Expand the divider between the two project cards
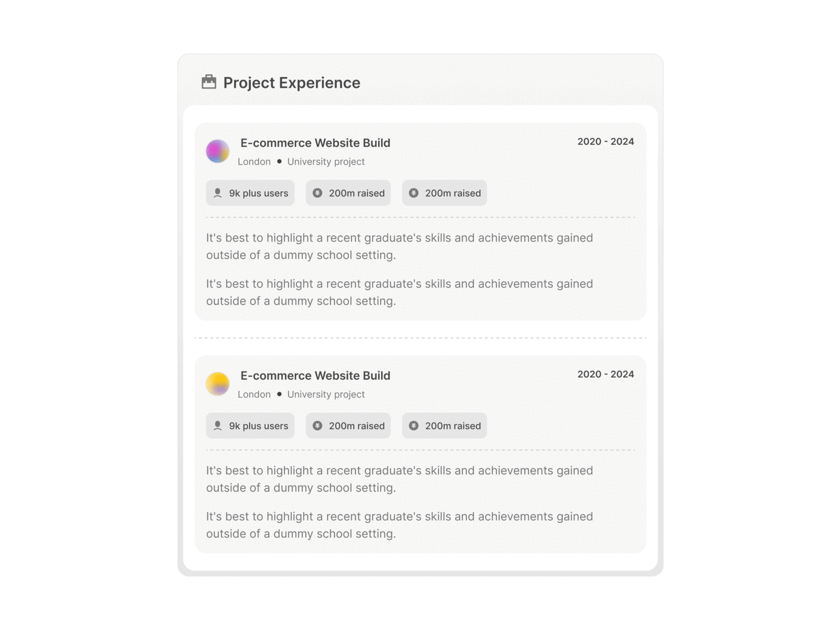This screenshot has height=630, width=840. click(420, 337)
